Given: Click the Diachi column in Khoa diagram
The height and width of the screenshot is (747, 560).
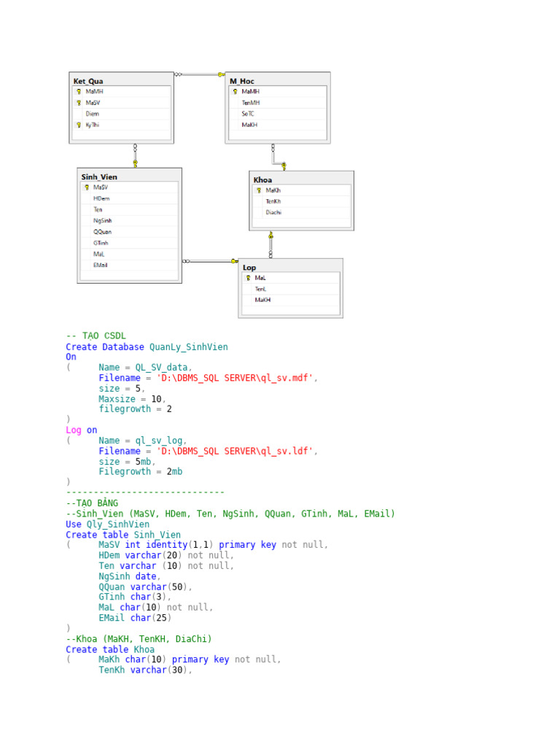Looking at the screenshot, I should point(273,212).
